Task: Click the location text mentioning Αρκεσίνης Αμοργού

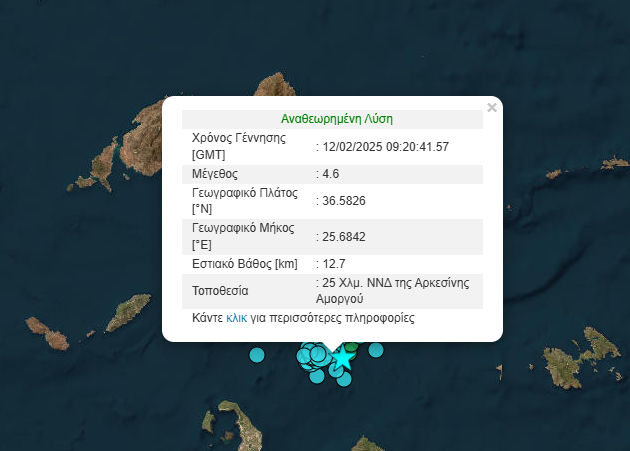Action: 397,291
